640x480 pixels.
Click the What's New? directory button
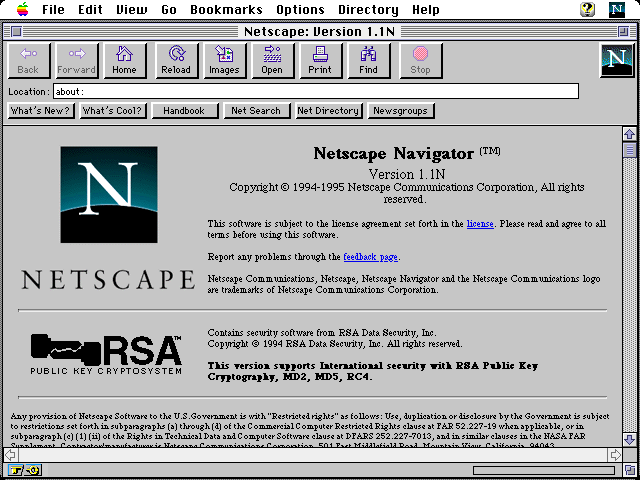tap(41, 111)
